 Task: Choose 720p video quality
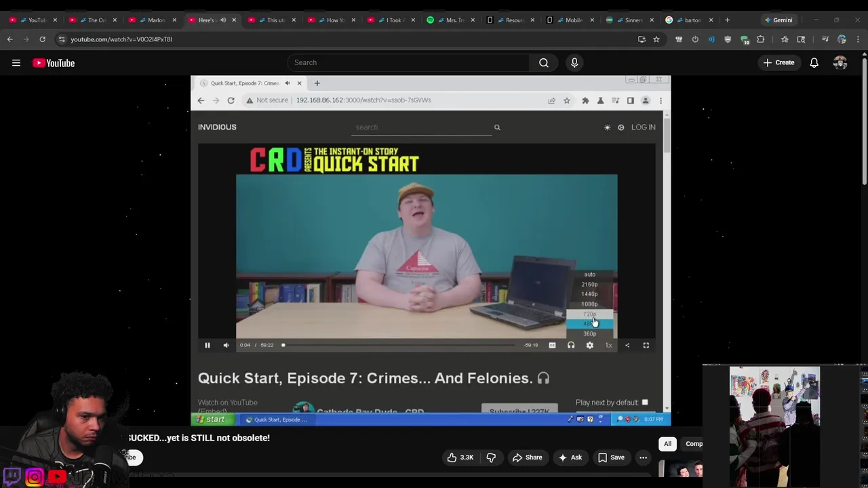point(590,314)
